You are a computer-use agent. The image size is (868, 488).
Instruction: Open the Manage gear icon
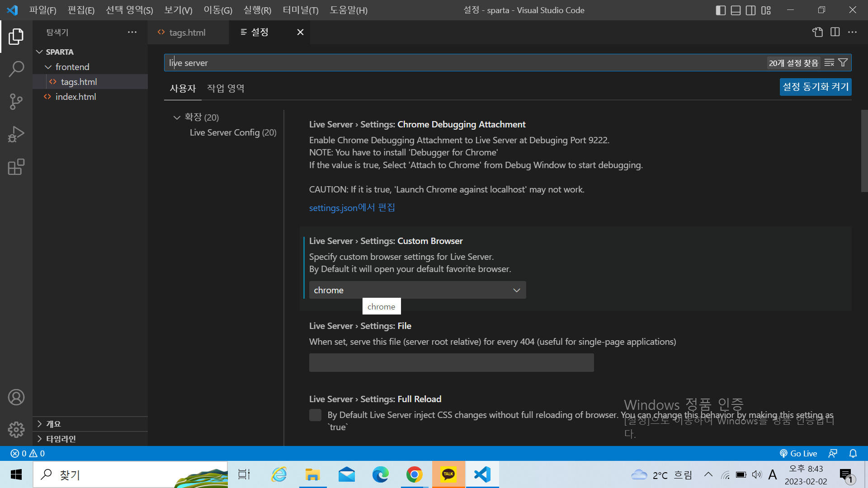click(x=16, y=429)
